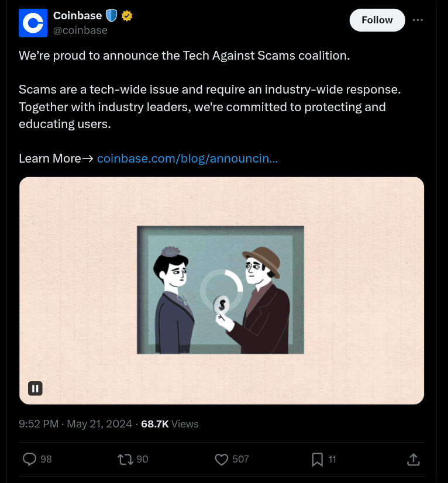Image resolution: width=448 pixels, height=483 pixels.
Task: Click the repost arrows icon
Action: 125,459
